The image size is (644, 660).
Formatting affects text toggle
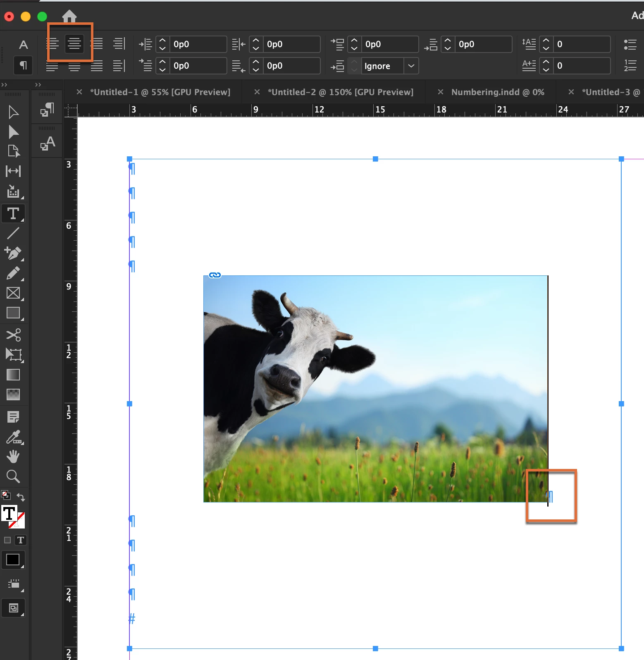click(x=20, y=540)
